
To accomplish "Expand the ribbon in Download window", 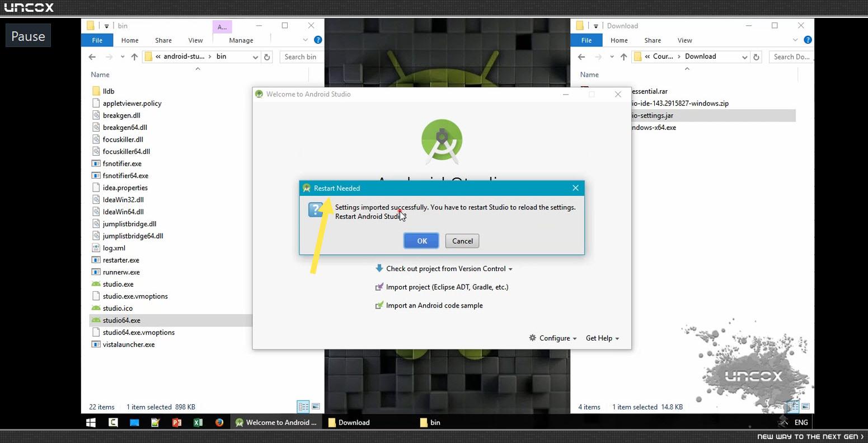I will point(795,40).
